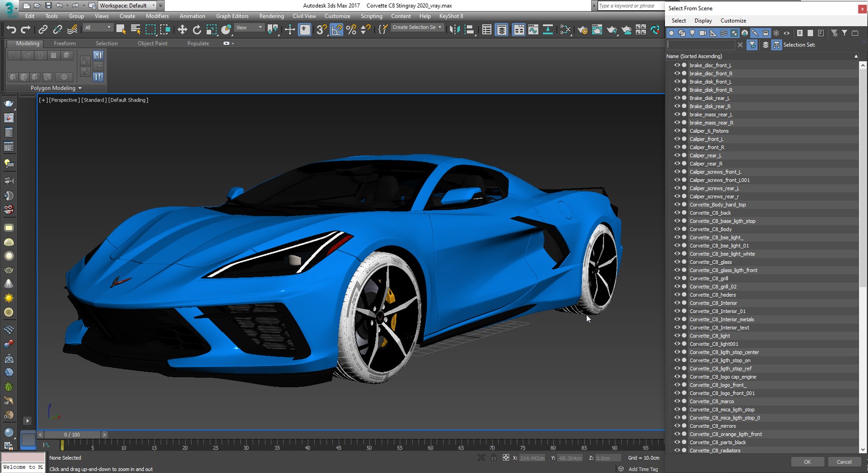Open the All selection filter dropdown
Viewport: 868px width, 473px height.
[x=97, y=28]
